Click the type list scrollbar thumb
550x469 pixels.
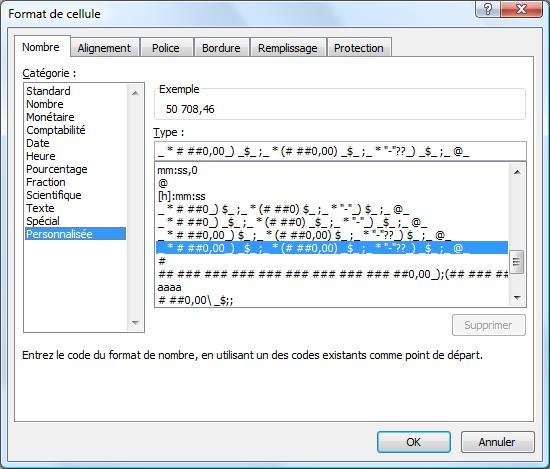(517, 262)
